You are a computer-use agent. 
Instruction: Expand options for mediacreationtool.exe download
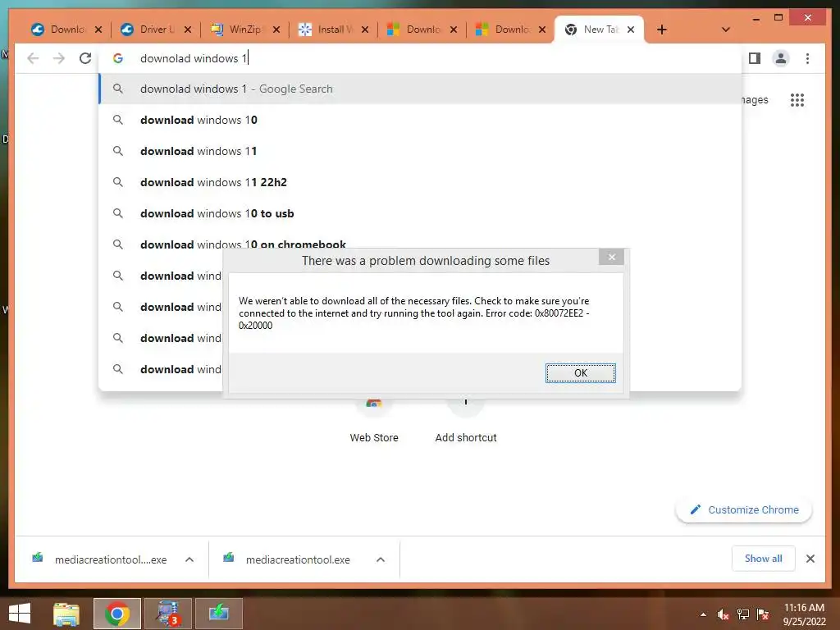(x=381, y=559)
